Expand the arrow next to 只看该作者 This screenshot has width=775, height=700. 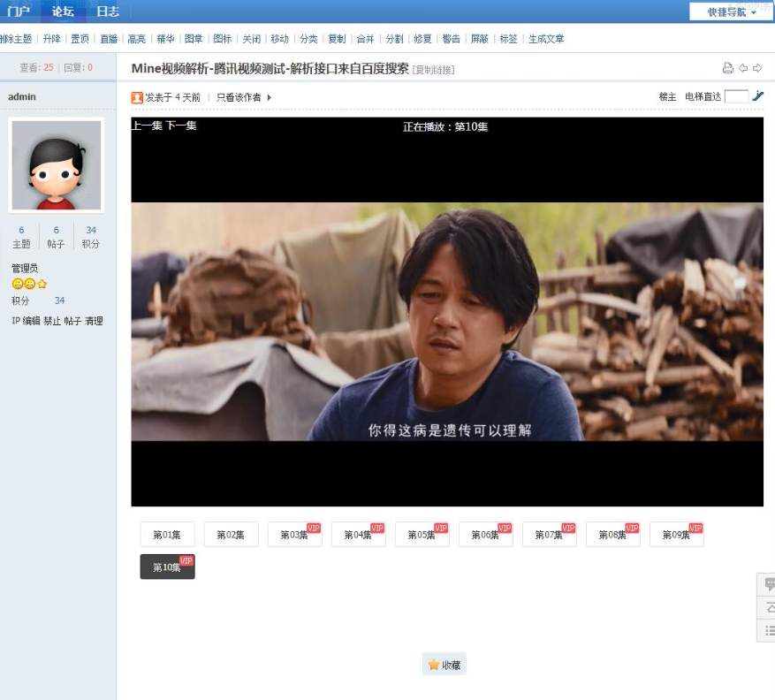pos(270,97)
